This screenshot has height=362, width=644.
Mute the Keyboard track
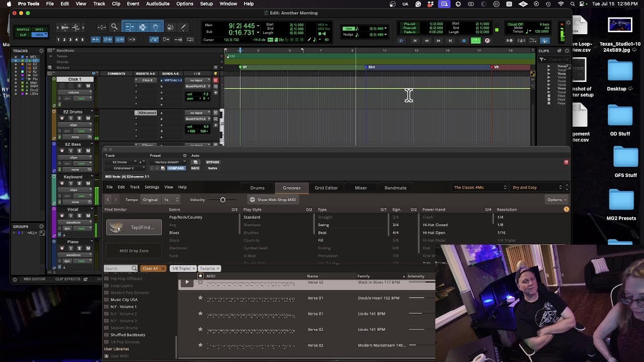88,184
